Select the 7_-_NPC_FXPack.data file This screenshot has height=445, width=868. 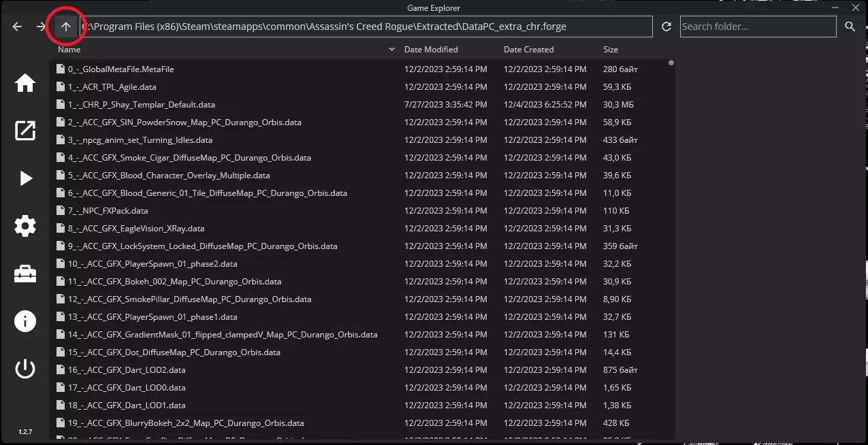[108, 211]
